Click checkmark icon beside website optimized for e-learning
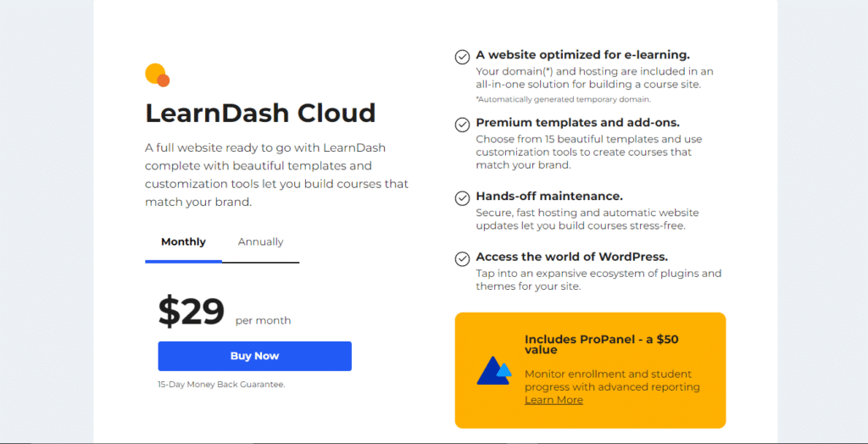 tap(462, 57)
